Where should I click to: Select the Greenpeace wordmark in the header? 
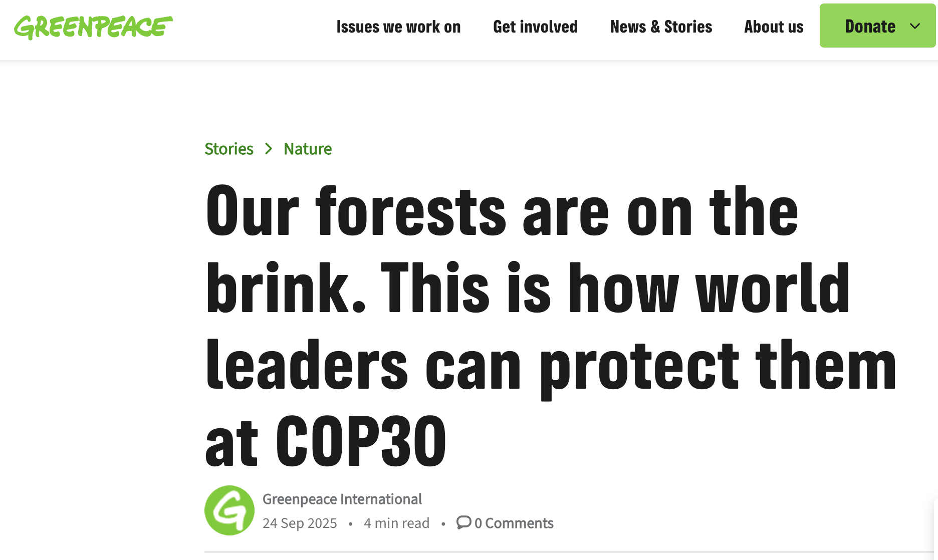94,28
